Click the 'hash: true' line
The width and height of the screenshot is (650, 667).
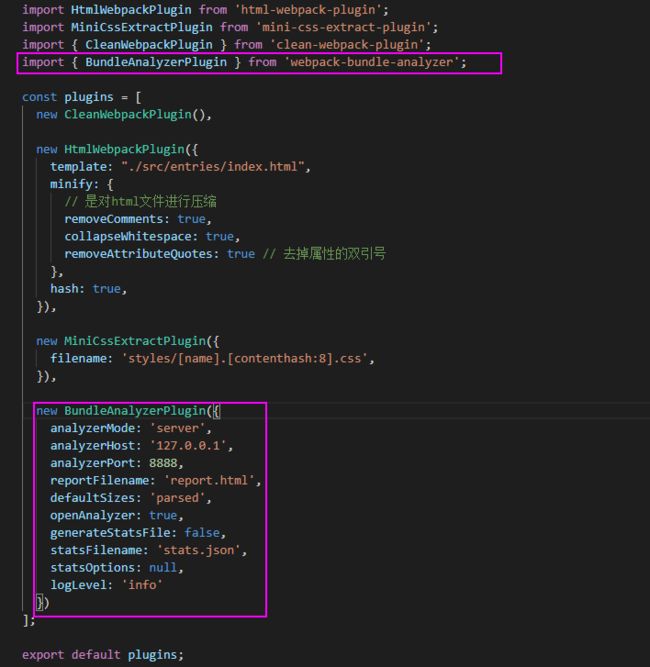pyautogui.click(x=88, y=289)
